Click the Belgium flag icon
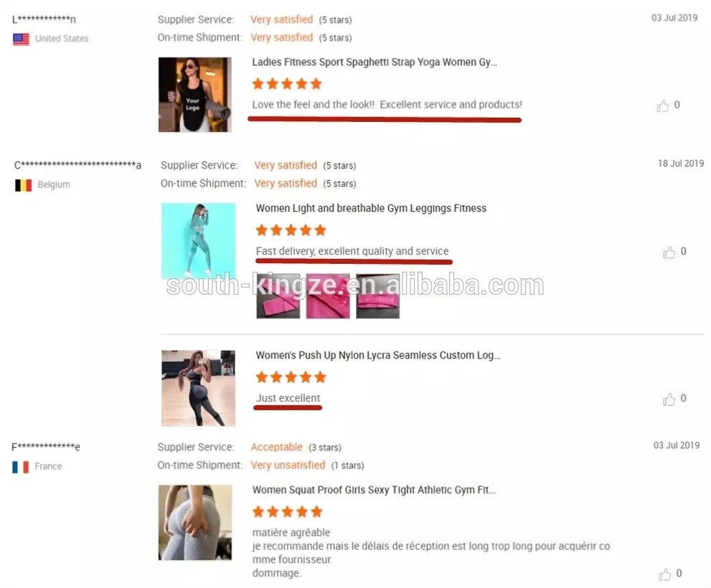 click(x=23, y=185)
